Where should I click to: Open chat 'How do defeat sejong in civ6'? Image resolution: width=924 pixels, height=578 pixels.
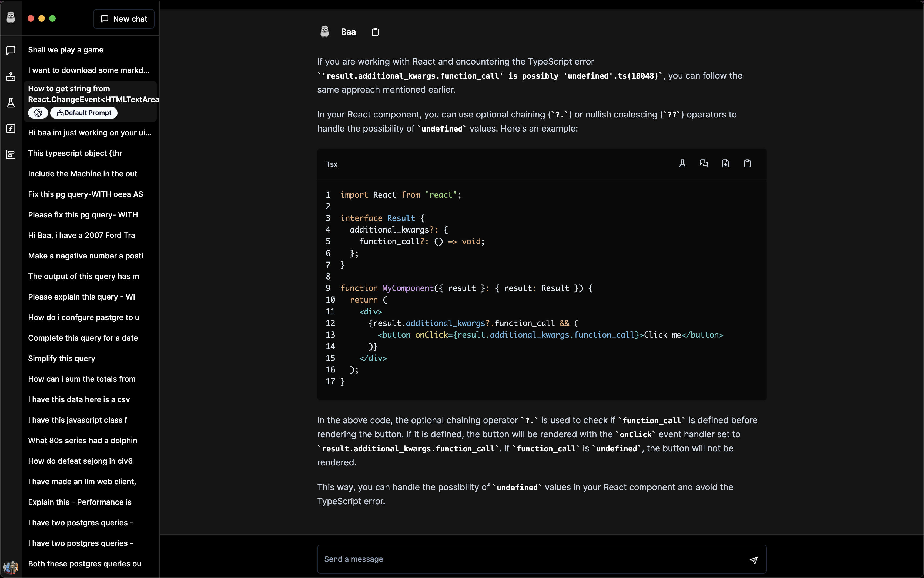pyautogui.click(x=90, y=461)
